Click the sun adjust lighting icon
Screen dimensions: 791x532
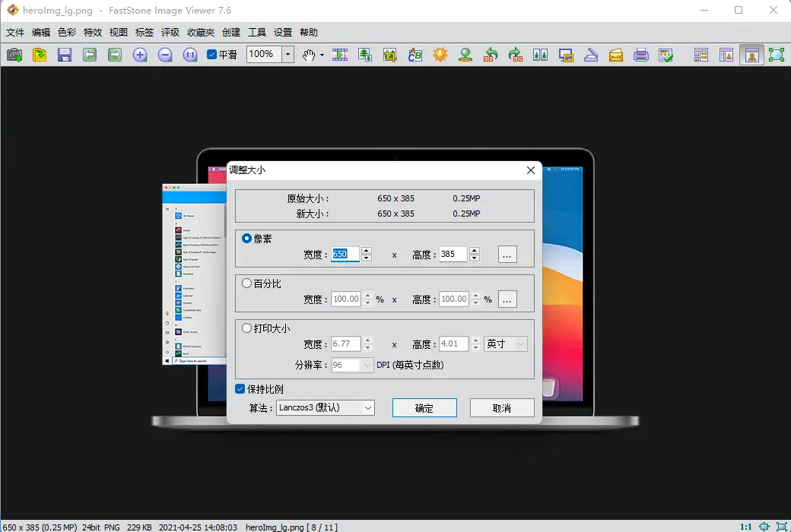coord(440,55)
